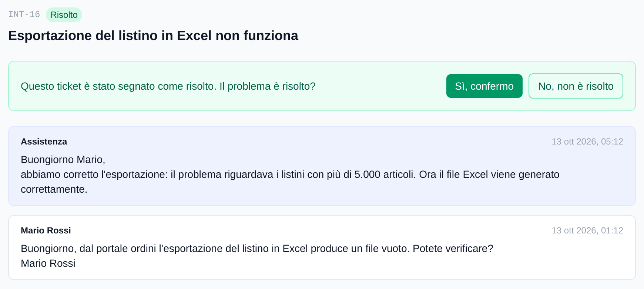Viewport: 644px width, 289px height.
Task: Click the reply text starting 'abbiamo corretto l'esportazione'
Action: pos(290,182)
